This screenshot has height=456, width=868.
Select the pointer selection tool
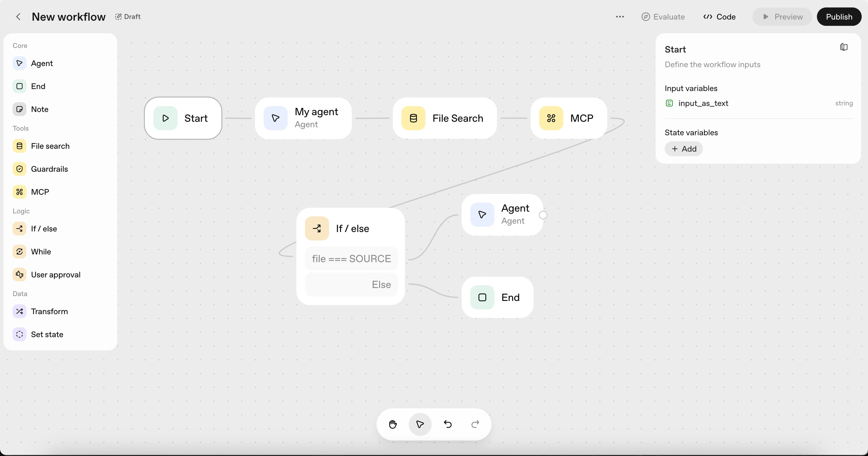pos(420,424)
